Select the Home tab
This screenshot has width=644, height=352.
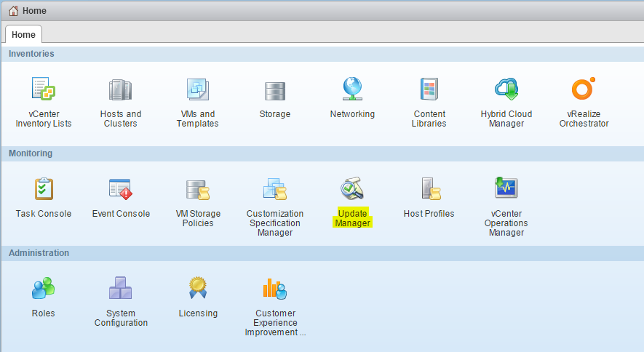[23, 35]
